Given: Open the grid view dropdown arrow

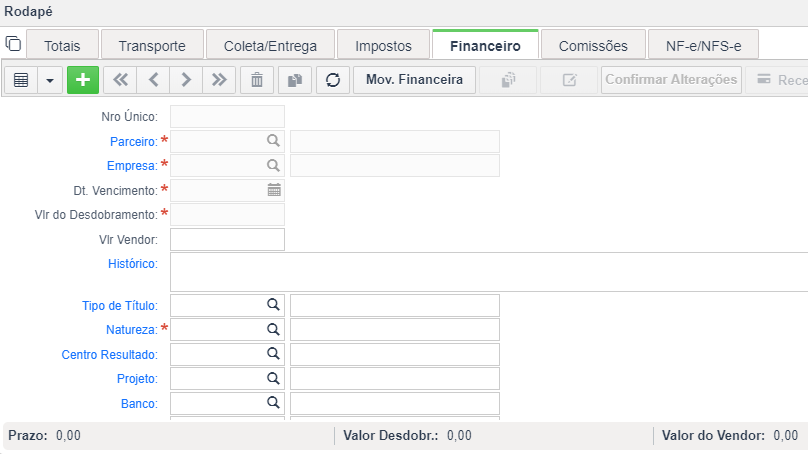Looking at the screenshot, I should pos(50,80).
